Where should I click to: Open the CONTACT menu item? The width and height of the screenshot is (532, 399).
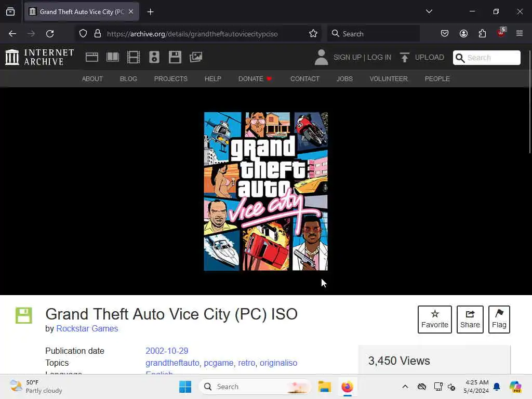(304, 79)
